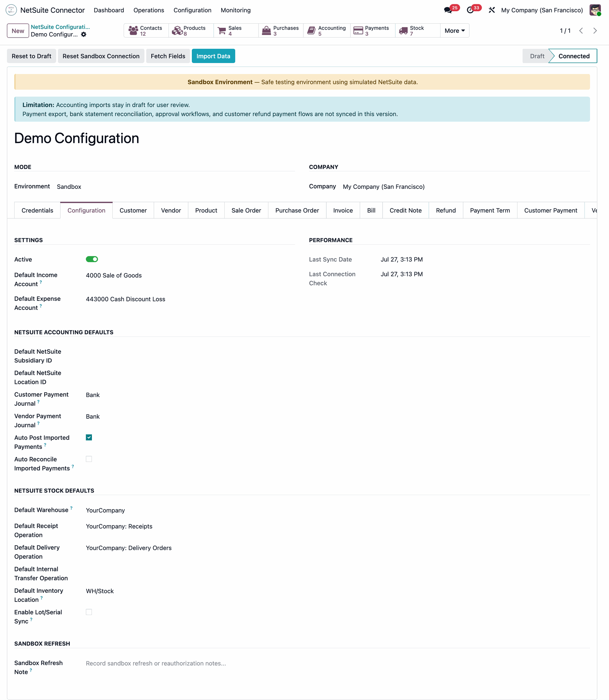This screenshot has width=609, height=700.
Task: Open the Monitoring menu
Action: pyautogui.click(x=236, y=10)
